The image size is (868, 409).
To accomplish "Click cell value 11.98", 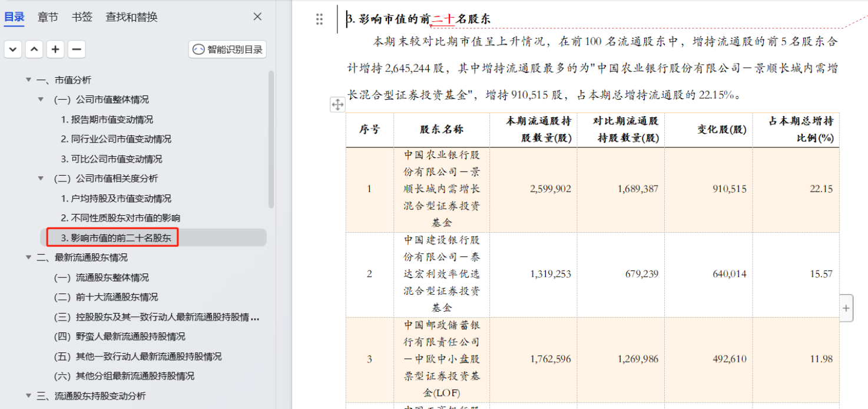I will coord(821,358).
